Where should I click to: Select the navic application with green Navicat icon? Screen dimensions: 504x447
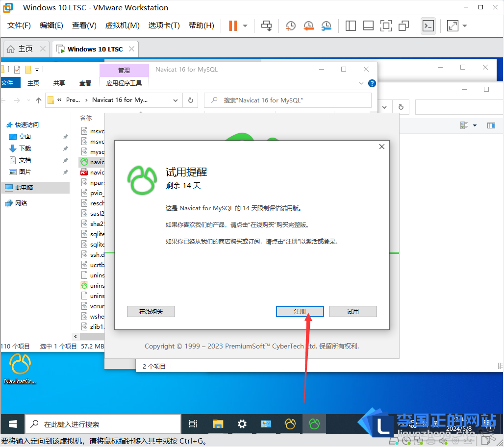point(93,162)
